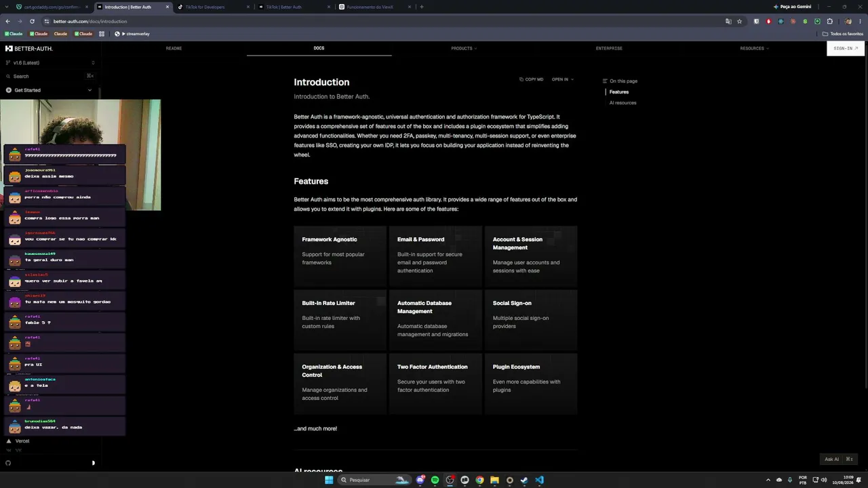Image resolution: width=868 pixels, height=488 pixels.
Task: Select the DOCS nav tab
Action: pyautogui.click(x=319, y=49)
